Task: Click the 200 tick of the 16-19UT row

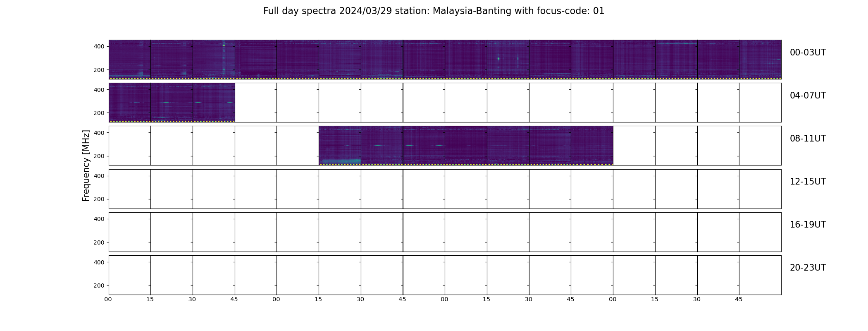Action: pyautogui.click(x=99, y=242)
